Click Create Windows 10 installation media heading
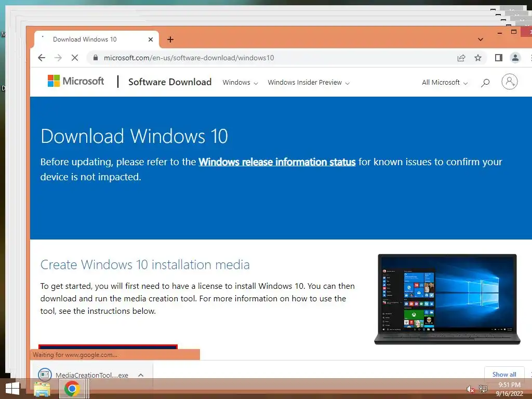The height and width of the screenshot is (399, 532). point(145,264)
